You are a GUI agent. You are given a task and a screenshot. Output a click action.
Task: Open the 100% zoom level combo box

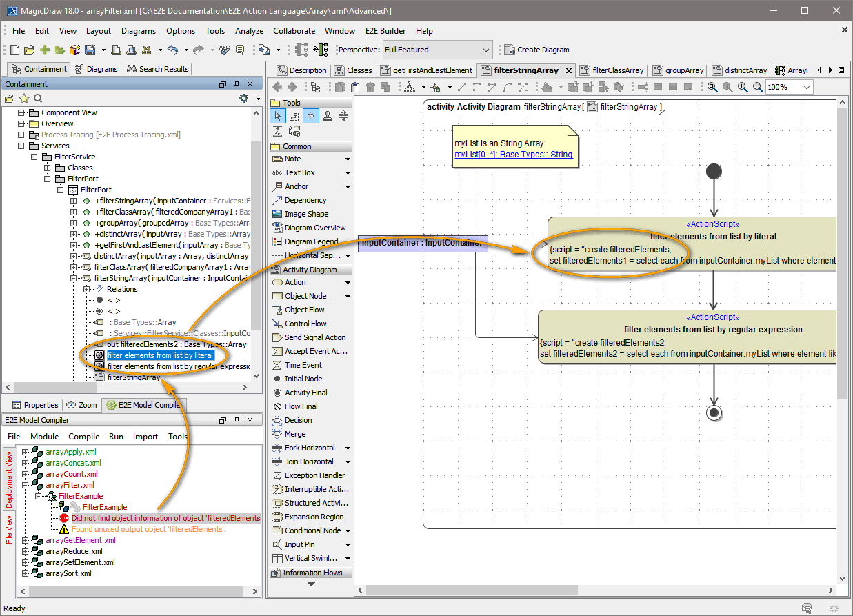pyautogui.click(x=789, y=88)
